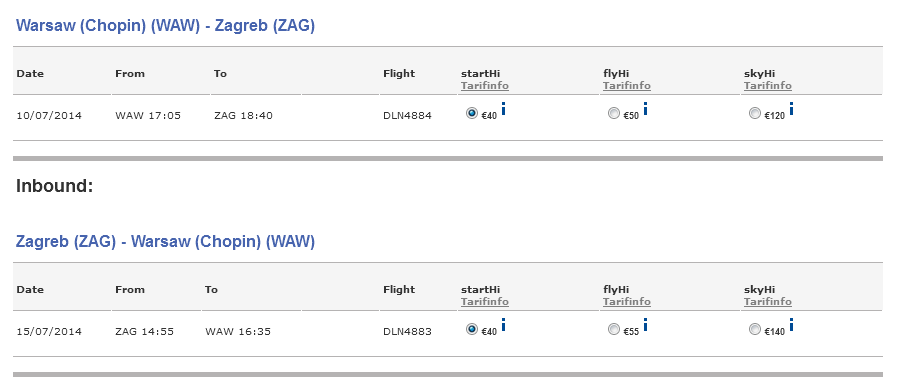Image resolution: width=898 pixels, height=383 pixels.
Task: Open inbound flyHi Tarifinfo link
Action: pos(627,301)
